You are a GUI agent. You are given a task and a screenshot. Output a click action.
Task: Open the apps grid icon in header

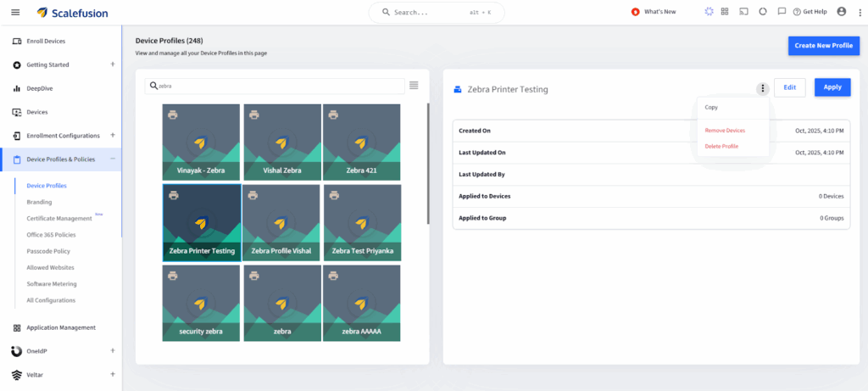[x=725, y=12]
